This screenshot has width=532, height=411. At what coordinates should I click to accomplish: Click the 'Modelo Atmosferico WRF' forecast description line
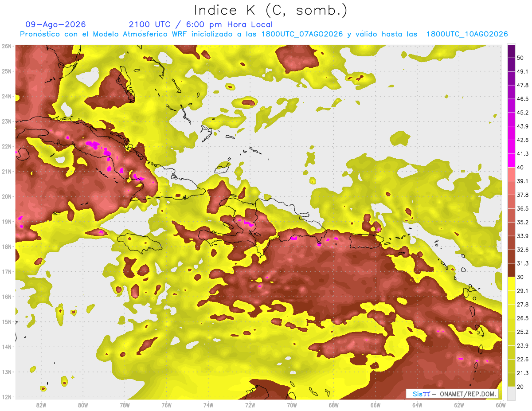(x=264, y=34)
